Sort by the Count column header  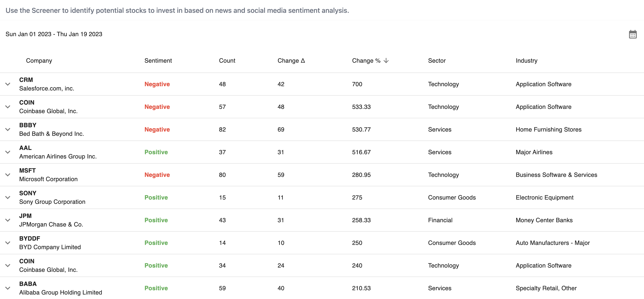pyautogui.click(x=227, y=61)
